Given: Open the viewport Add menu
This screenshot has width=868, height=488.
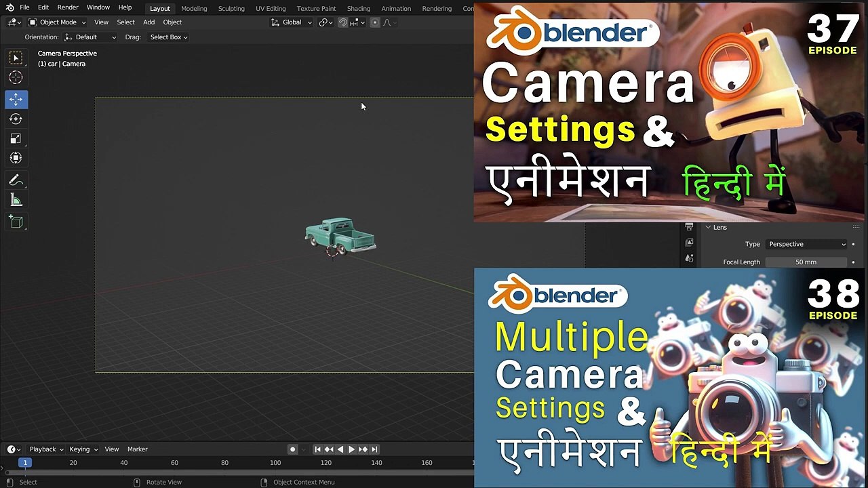Looking at the screenshot, I should pos(149,22).
